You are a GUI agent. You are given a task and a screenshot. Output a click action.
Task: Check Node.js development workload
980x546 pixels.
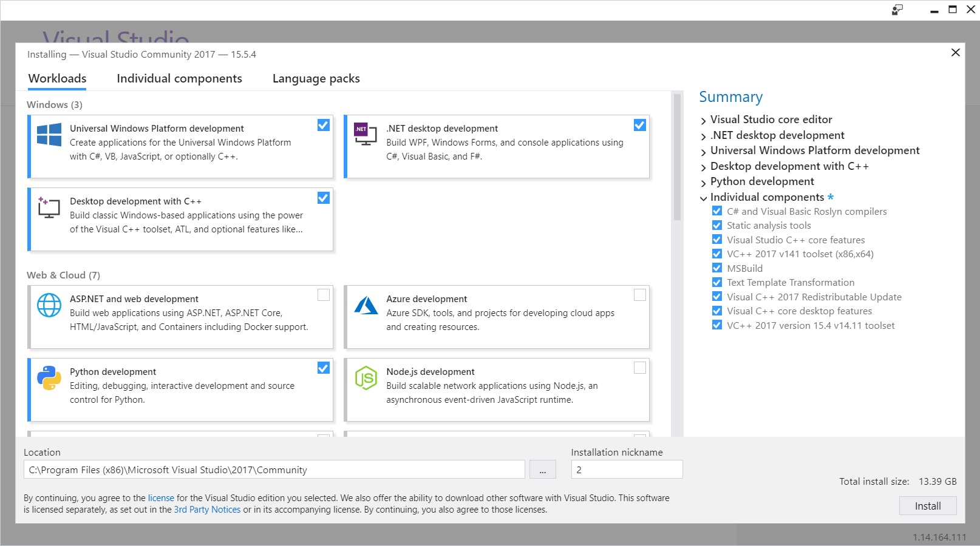point(640,368)
